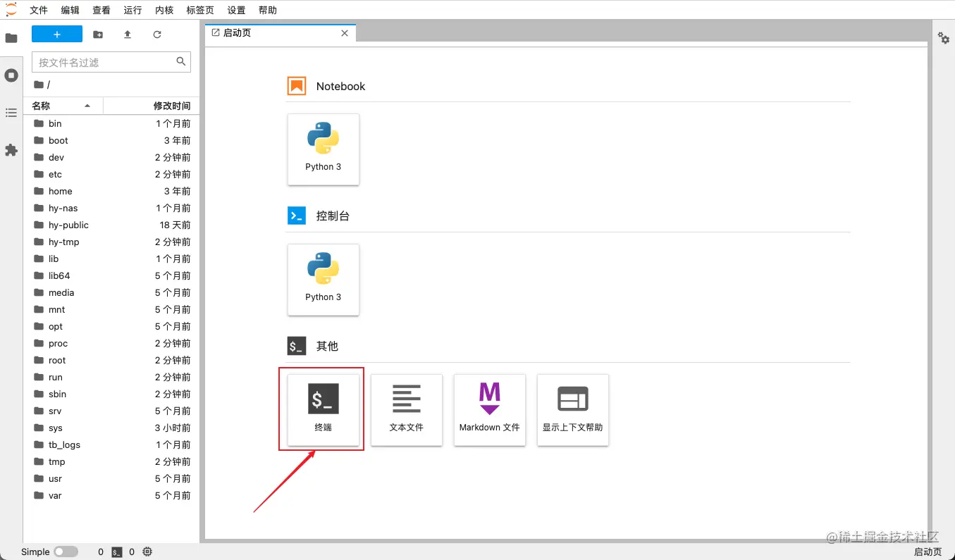The height and width of the screenshot is (560, 955).
Task: Open a new 终端 terminal
Action: [324, 410]
